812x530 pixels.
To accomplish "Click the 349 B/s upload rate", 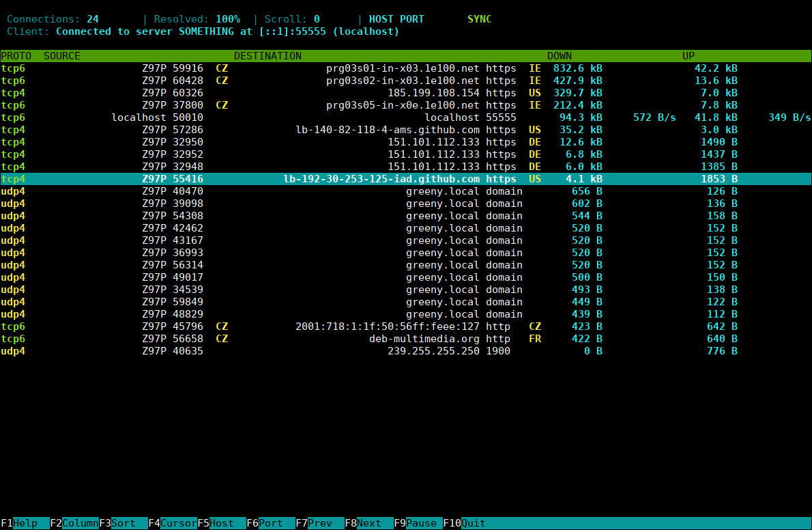I will coord(789,117).
